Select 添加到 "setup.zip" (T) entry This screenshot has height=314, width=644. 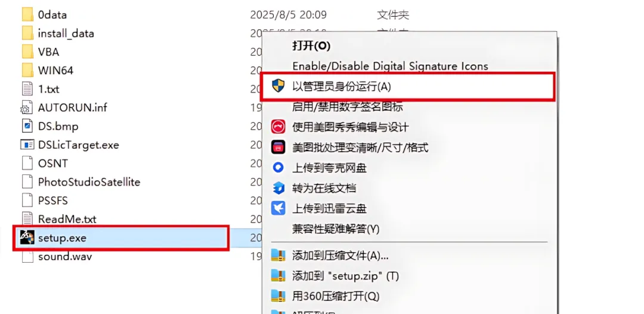click(x=345, y=276)
